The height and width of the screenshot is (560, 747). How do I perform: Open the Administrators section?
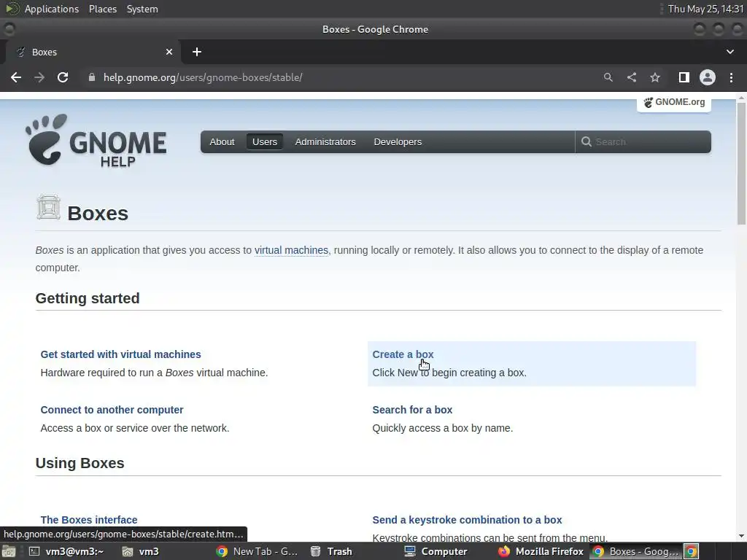325,142
